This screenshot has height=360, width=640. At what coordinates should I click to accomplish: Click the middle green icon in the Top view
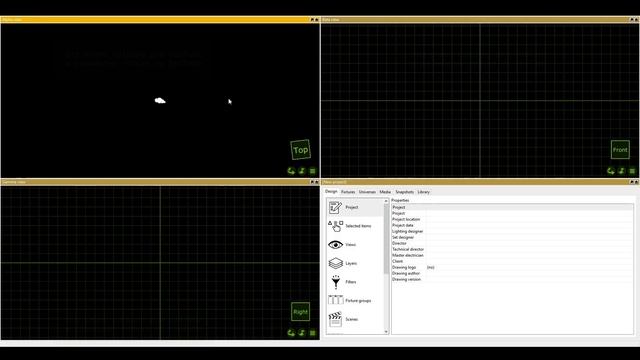click(302, 171)
